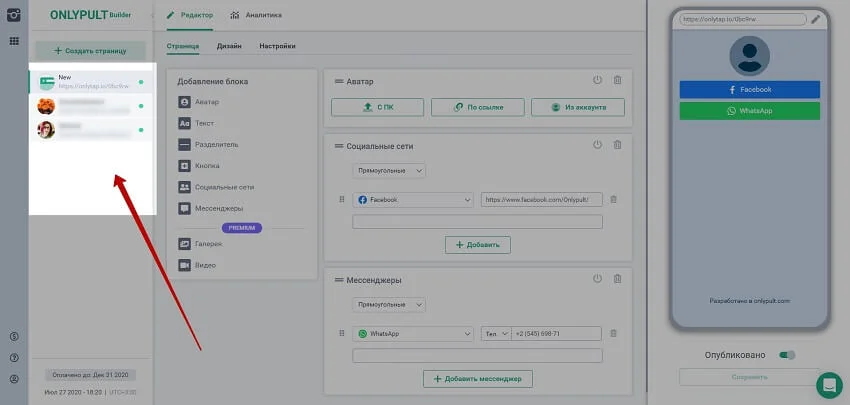
Task: Switch to the Аналитика tab
Action: 256,16
